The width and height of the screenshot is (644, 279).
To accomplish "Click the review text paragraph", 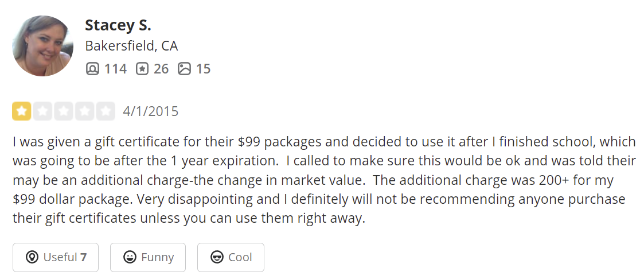I will click(x=321, y=180).
